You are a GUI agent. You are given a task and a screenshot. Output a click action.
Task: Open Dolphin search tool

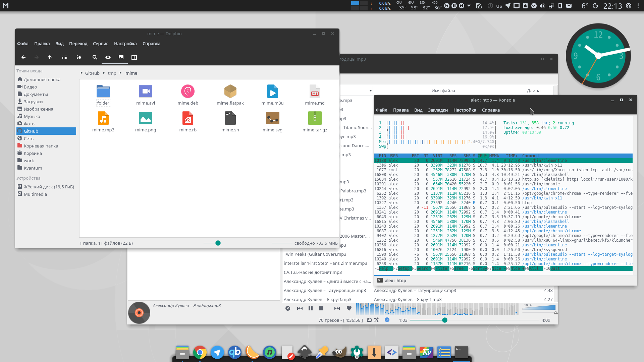pyautogui.click(x=95, y=57)
